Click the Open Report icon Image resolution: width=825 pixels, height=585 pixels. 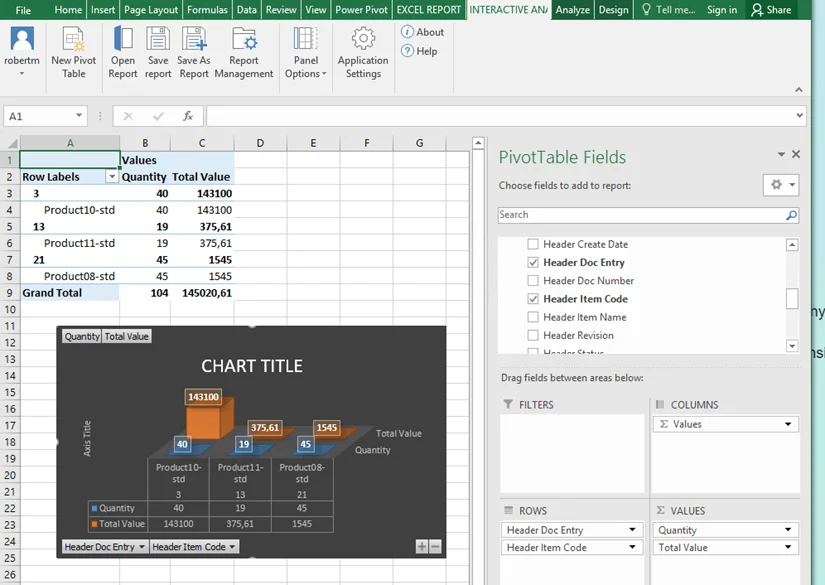coord(123,41)
